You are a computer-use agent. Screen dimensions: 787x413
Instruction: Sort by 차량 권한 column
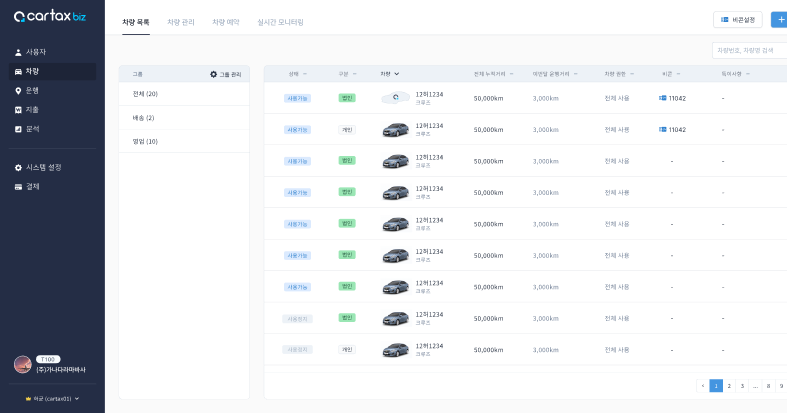pos(619,74)
